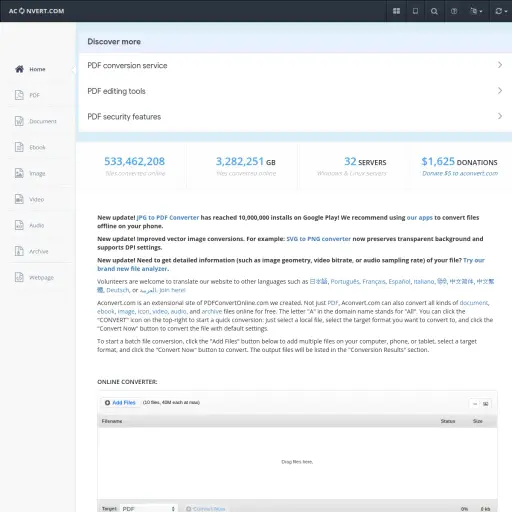Open the grid apps icon in top bar
Image resolution: width=512 pixels, height=512 pixels.
[396, 11]
